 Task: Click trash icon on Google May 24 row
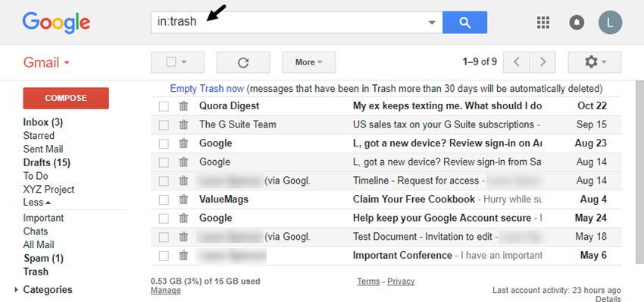tap(183, 218)
